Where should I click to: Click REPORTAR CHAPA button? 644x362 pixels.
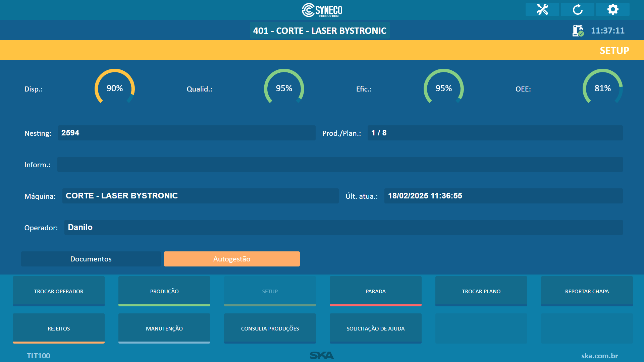(x=587, y=291)
